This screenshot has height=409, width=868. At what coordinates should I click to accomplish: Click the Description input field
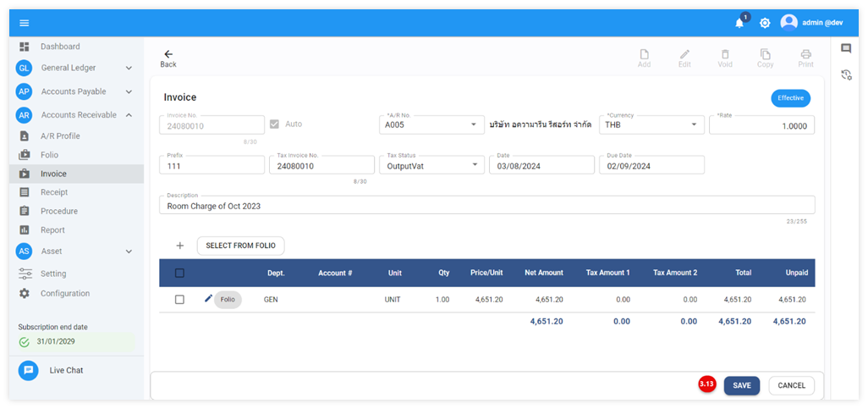click(x=486, y=206)
